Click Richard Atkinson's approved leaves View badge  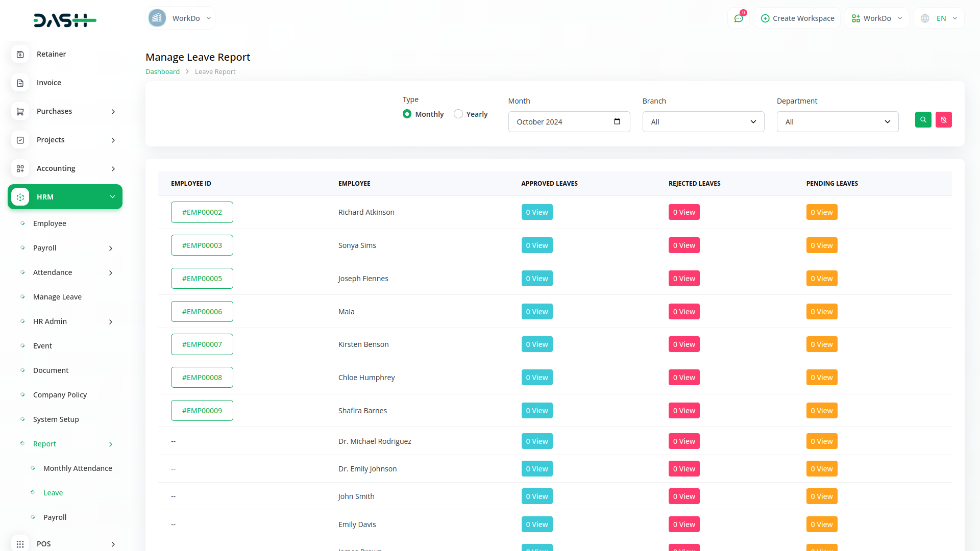(x=537, y=212)
